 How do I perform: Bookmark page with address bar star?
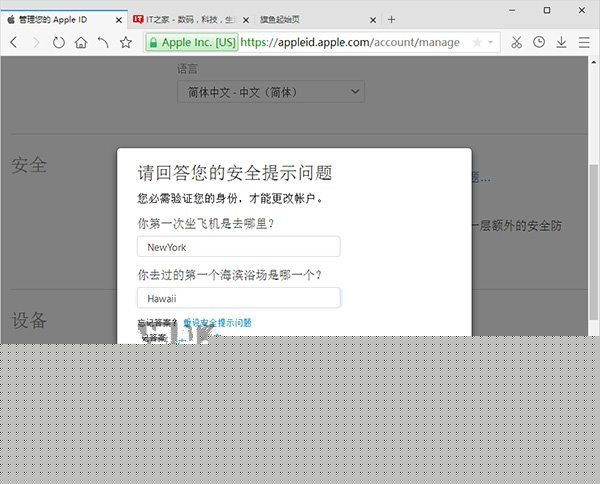(477, 42)
